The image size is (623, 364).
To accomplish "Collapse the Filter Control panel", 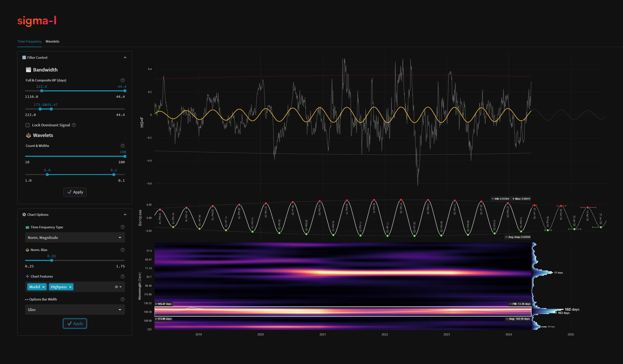I will (x=125, y=58).
